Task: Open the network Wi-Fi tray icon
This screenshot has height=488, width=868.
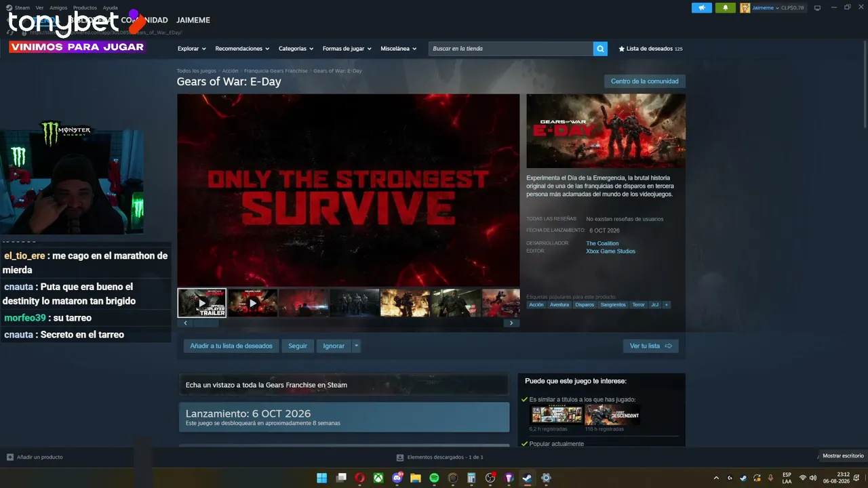Action: 803,478
